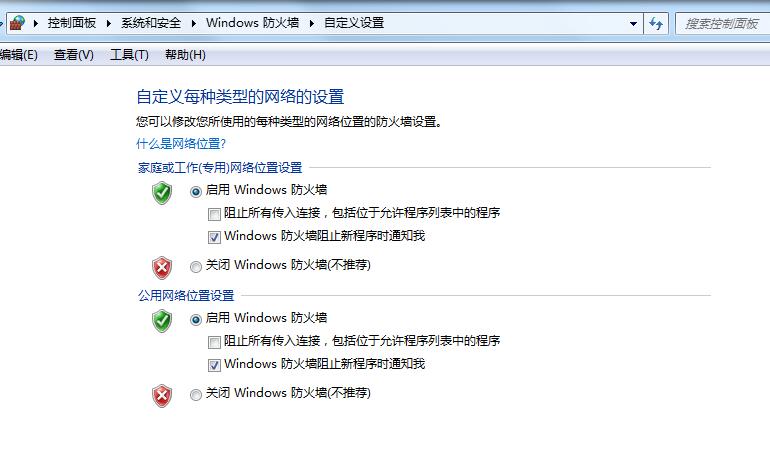Select 启用 Windows 防火墙 for home or work network
This screenshot has width=770, height=456.
(195, 191)
